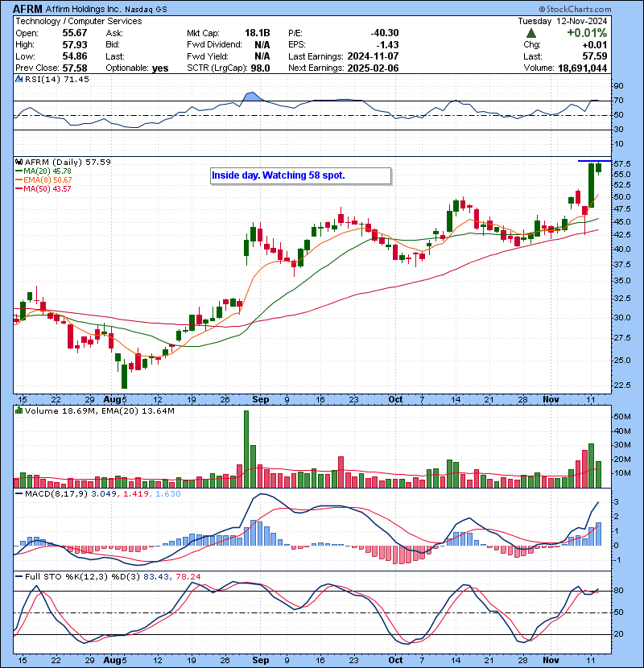This screenshot has height=668, width=644.
Task: Click the EPS value -1.43
Action: pos(387,45)
